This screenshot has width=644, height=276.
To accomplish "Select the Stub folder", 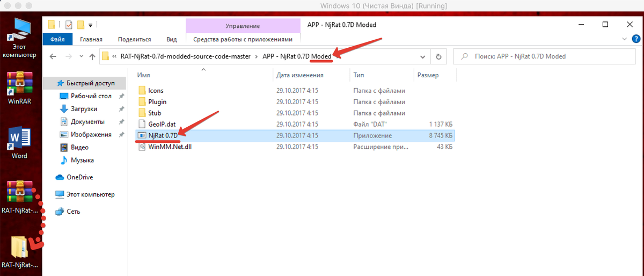I will [155, 113].
